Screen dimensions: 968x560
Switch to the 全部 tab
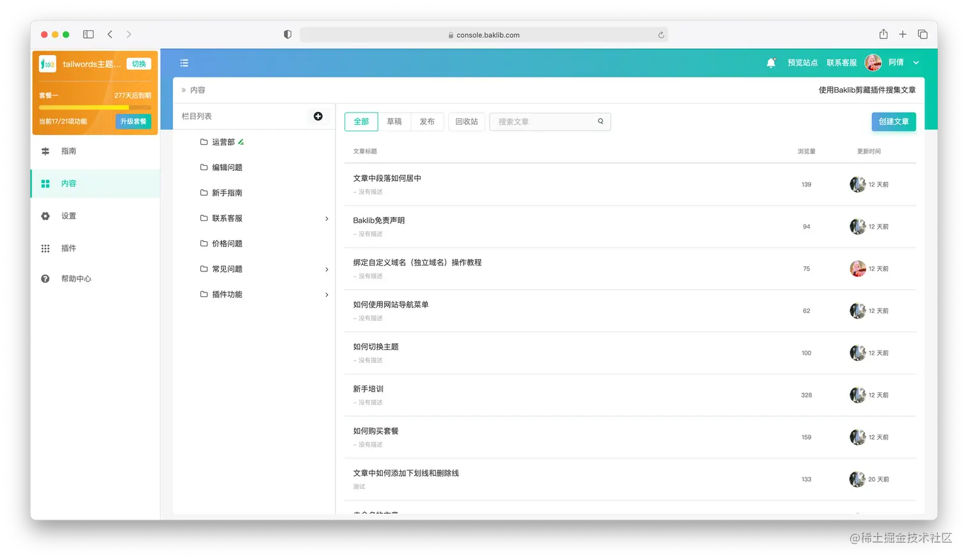361,122
